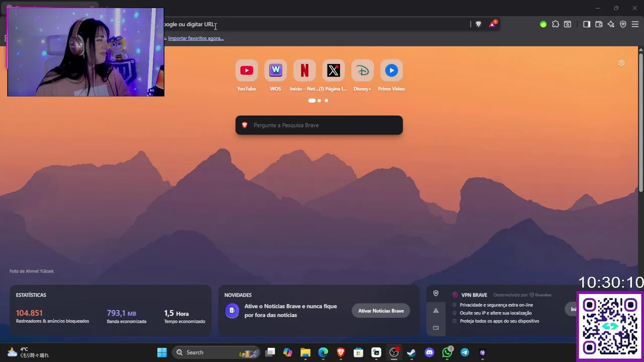Open Microsoft Edge from the taskbar
Viewport: 644px width, 362px height.
(x=323, y=352)
